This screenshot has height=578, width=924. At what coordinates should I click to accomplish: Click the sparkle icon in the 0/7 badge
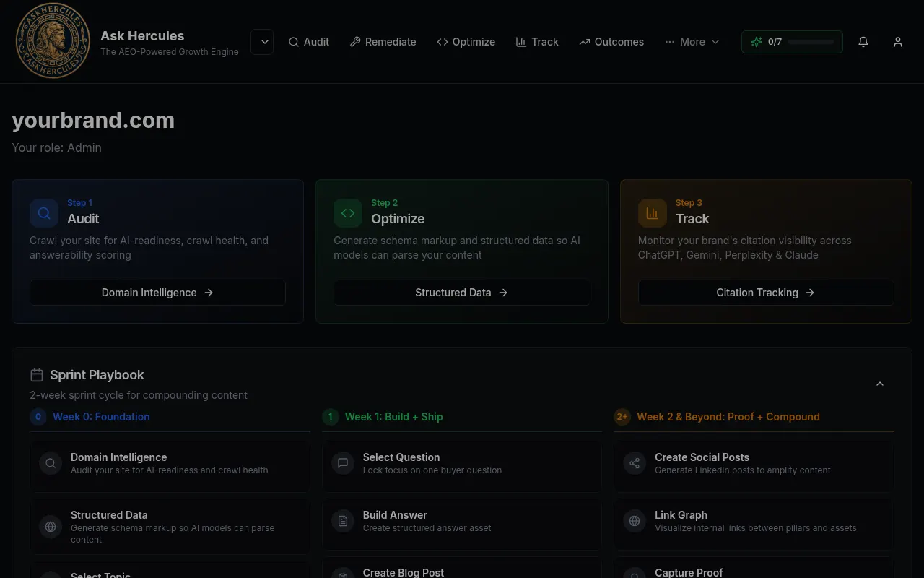[757, 42]
